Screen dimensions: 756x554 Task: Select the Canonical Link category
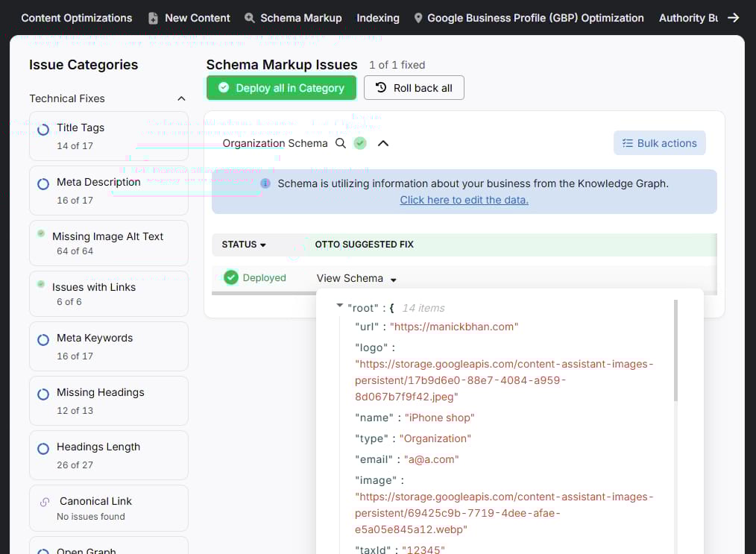(x=109, y=509)
